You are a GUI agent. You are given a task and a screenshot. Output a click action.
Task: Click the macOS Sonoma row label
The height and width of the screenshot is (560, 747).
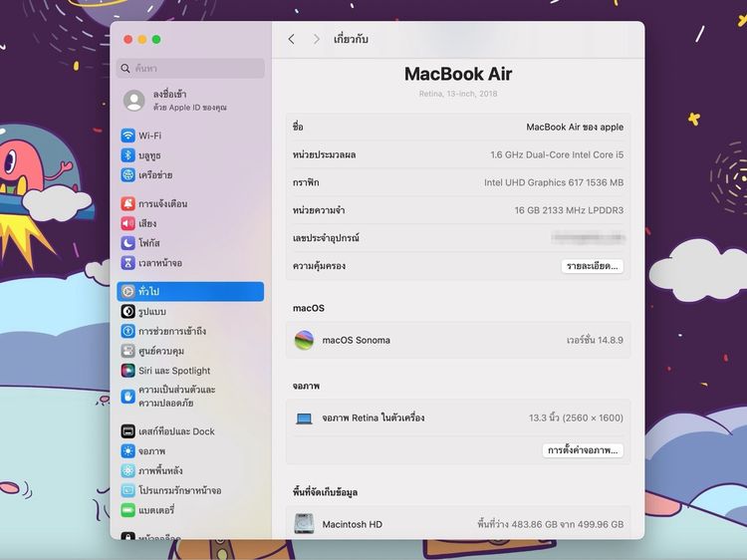point(356,341)
